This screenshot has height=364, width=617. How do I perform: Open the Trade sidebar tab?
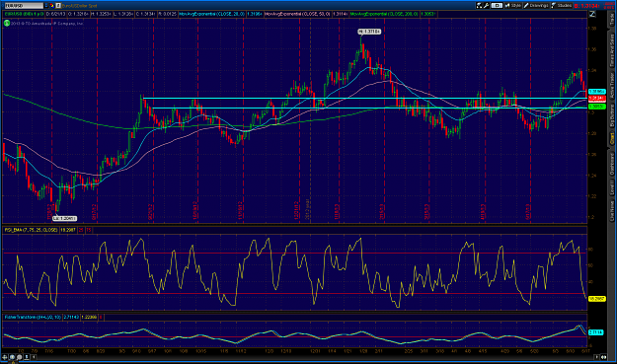point(612,20)
